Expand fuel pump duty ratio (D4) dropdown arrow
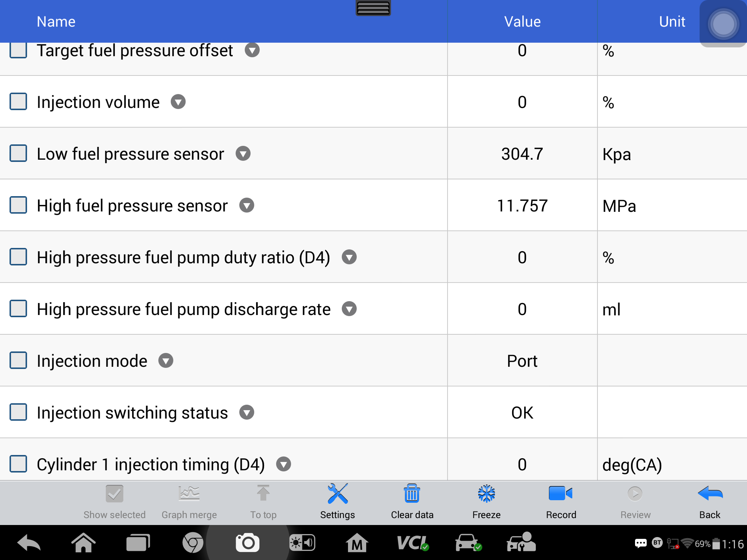 tap(349, 257)
